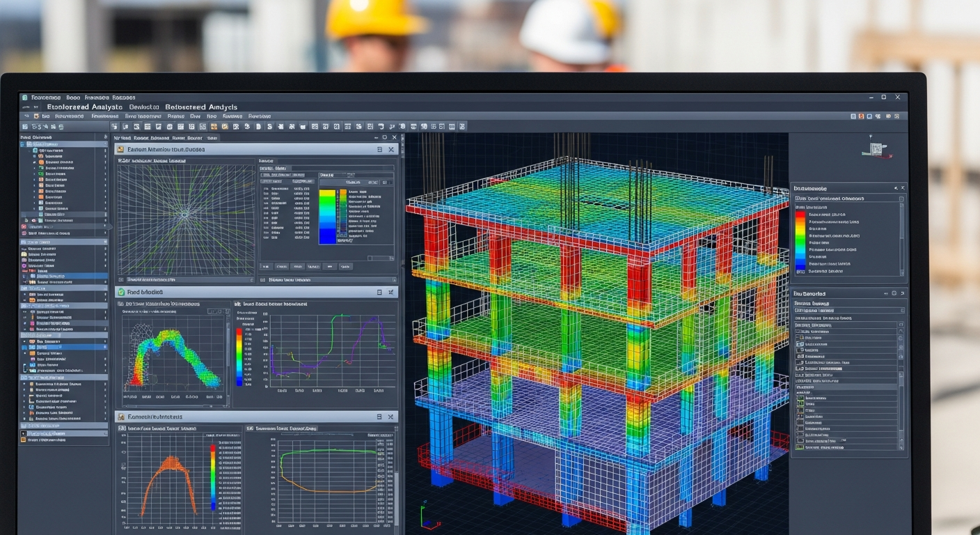The image size is (980, 535).
Task: Select the blue highlighted row in the left tree's second section
Action: click(64, 277)
